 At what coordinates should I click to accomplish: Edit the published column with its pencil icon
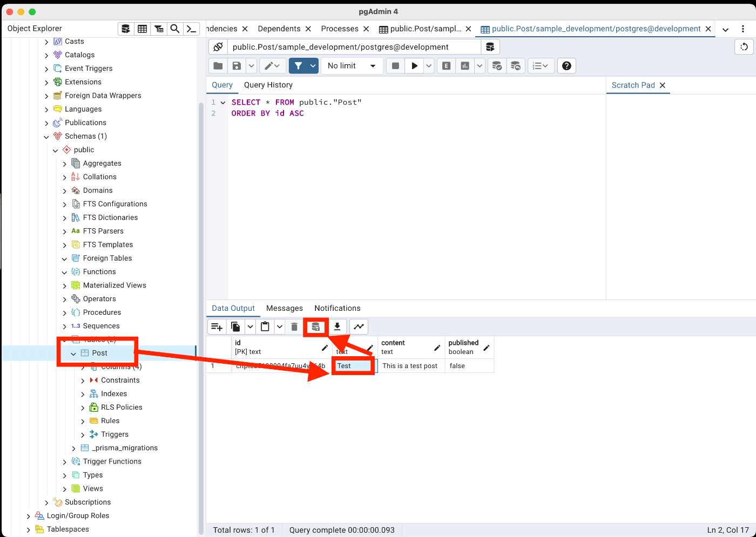click(487, 348)
